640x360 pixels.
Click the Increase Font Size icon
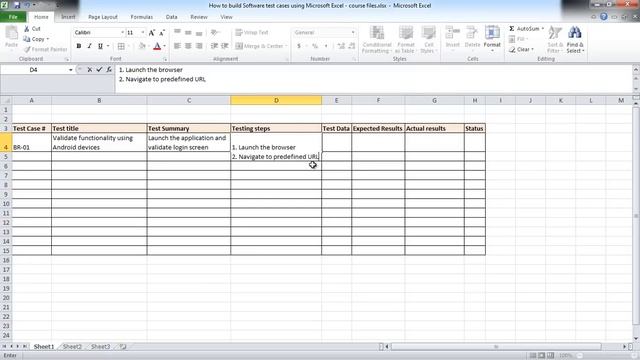click(x=151, y=33)
